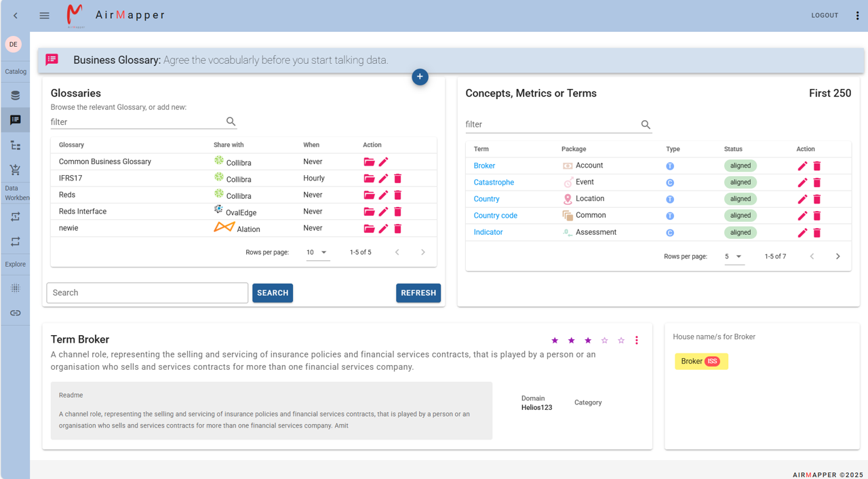This screenshot has height=479, width=868.
Task: Click the Data Workbench cart icon
Action: click(15, 169)
